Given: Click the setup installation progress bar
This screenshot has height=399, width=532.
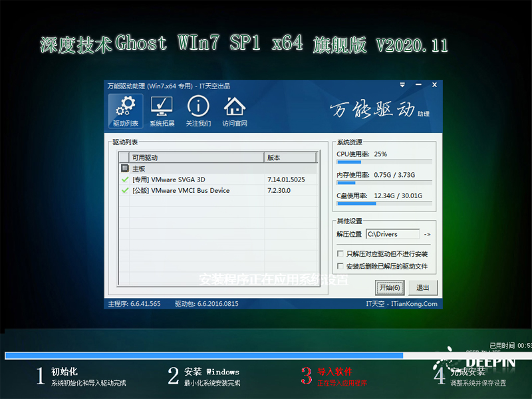Looking at the screenshot, I should point(269,356).
